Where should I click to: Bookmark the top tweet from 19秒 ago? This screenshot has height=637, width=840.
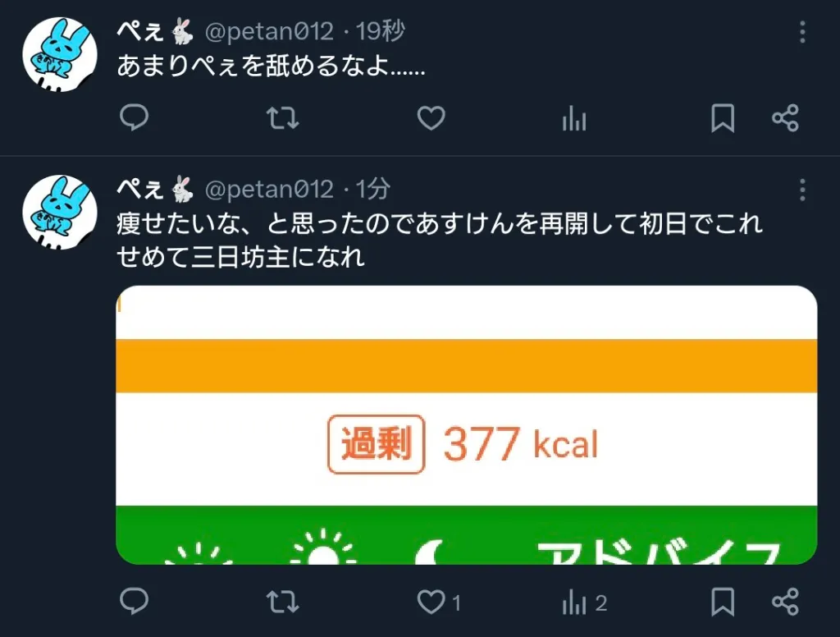tap(723, 118)
